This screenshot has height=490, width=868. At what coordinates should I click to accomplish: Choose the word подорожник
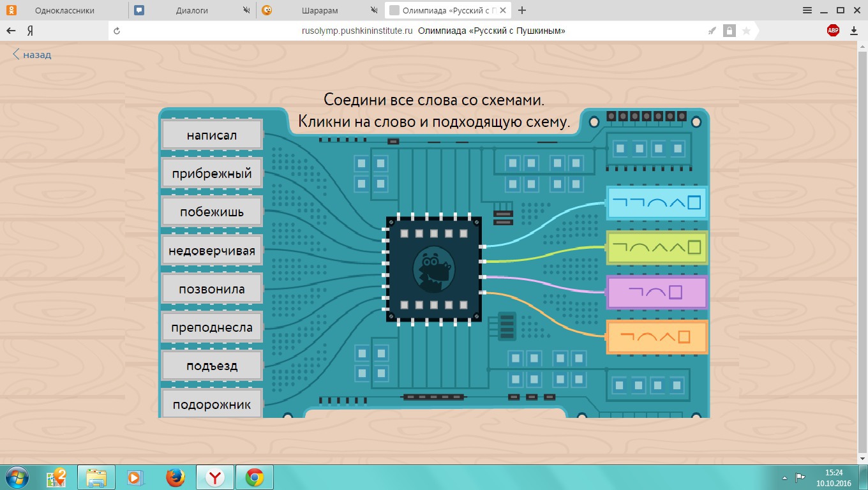212,405
